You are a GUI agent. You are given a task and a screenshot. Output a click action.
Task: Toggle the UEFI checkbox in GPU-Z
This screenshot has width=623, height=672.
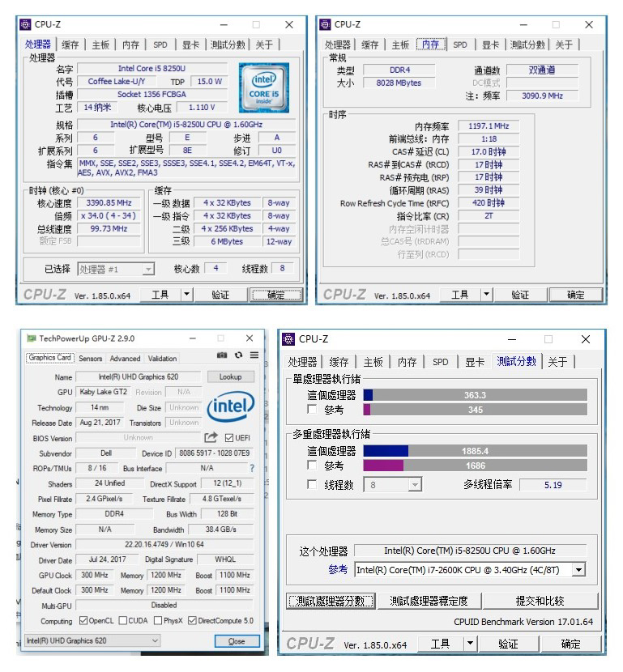click(x=229, y=438)
